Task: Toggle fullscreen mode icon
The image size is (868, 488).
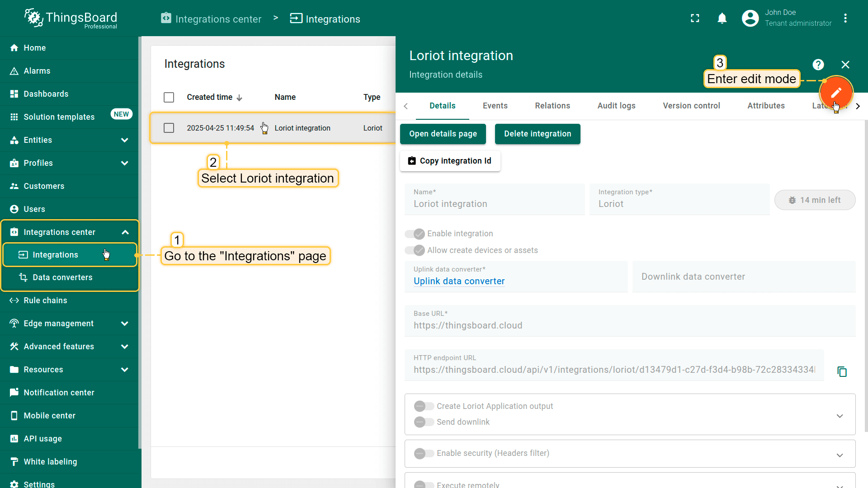Action: [695, 19]
